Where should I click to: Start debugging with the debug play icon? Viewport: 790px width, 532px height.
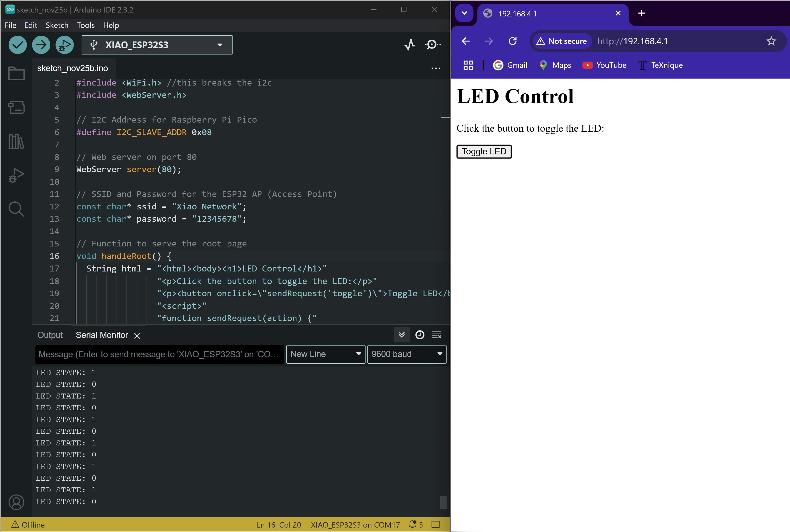click(64, 45)
